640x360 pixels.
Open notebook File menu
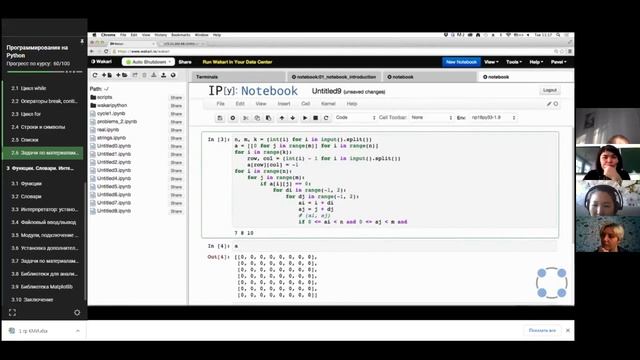coord(220,104)
